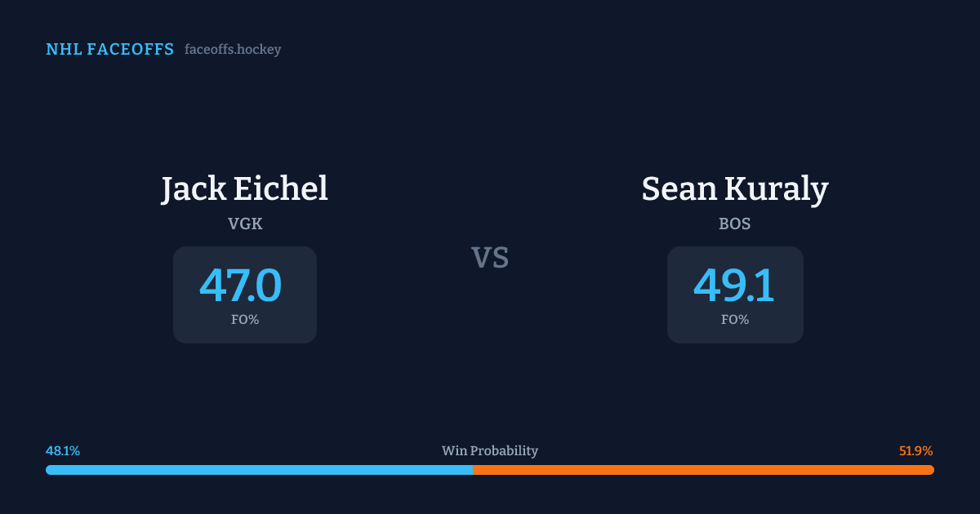Click the VGK team abbreviation
The image size is (980, 514).
pos(245,224)
